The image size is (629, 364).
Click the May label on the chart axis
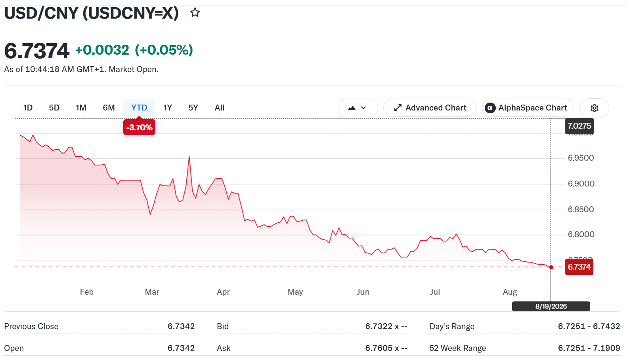point(295,292)
